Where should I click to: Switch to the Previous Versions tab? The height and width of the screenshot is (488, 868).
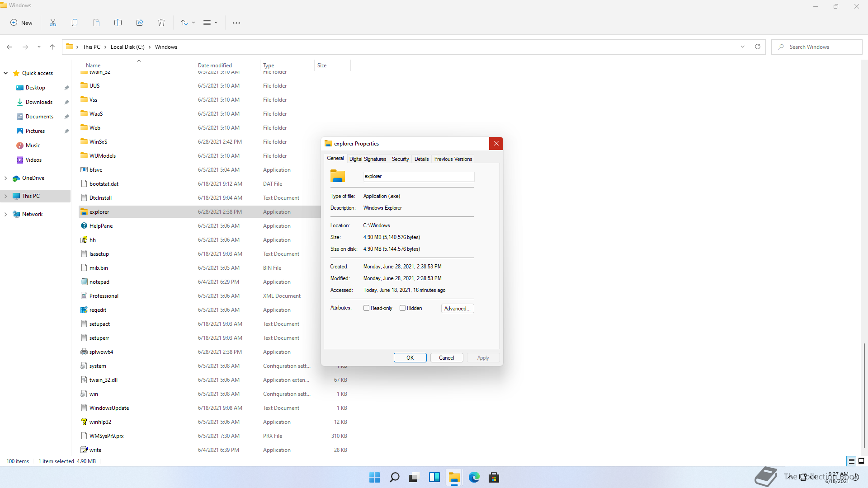coord(453,159)
